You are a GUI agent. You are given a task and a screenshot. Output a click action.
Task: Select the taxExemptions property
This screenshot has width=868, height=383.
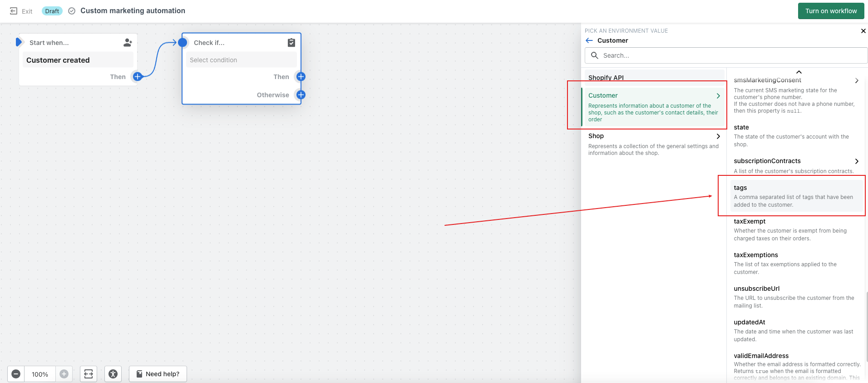796,263
